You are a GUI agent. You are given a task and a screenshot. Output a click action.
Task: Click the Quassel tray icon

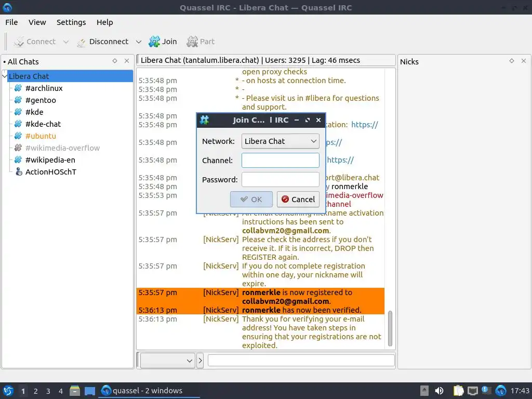pos(501,391)
